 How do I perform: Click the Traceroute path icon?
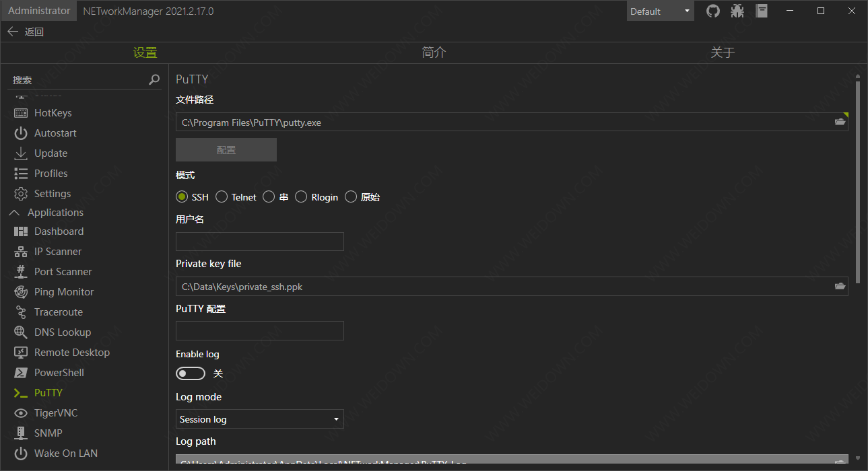pyautogui.click(x=21, y=312)
